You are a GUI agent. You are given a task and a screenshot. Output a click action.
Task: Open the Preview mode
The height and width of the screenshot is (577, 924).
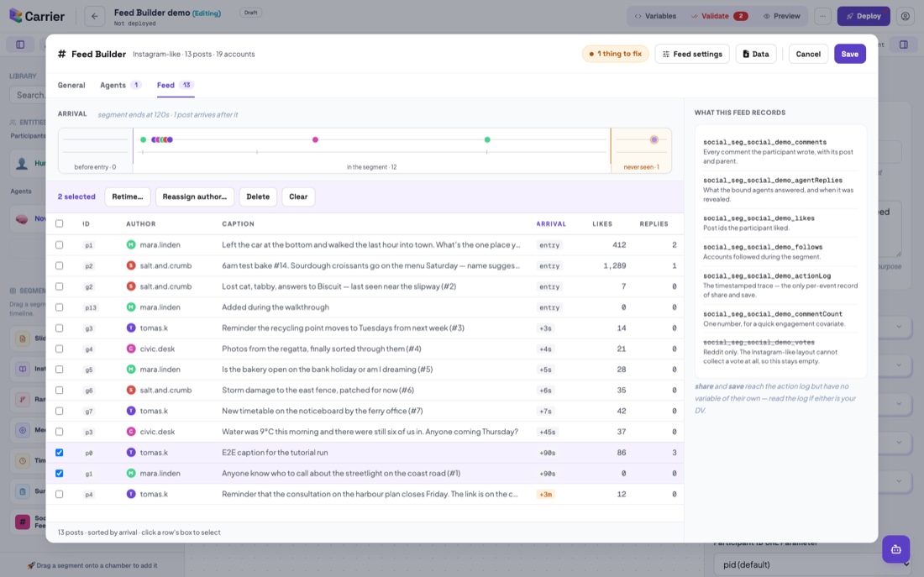(x=781, y=16)
